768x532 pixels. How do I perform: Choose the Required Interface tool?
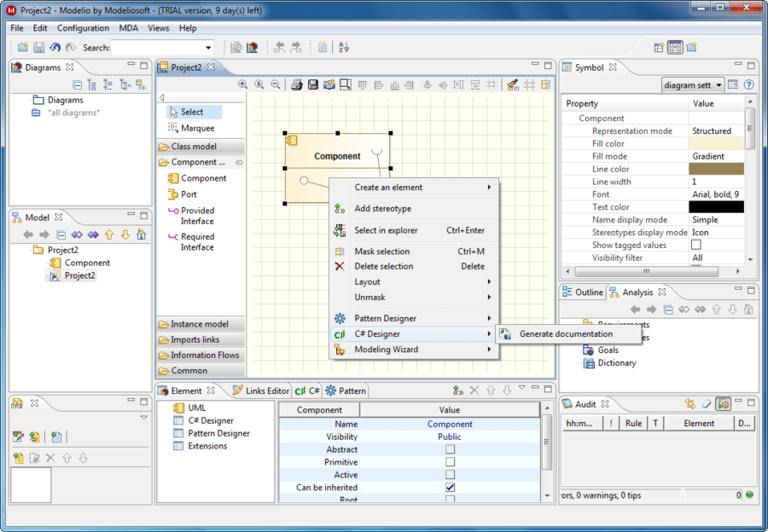point(191,242)
